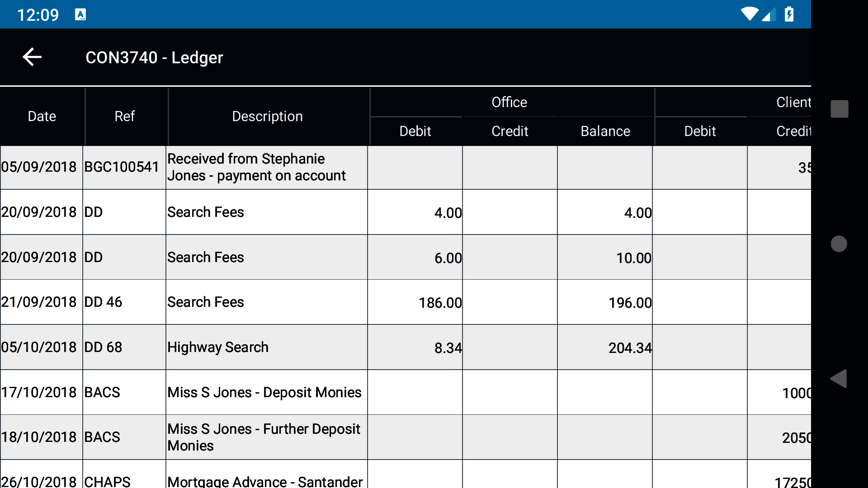Tap the 204.34 balance cell
868x488 pixels.
(x=629, y=348)
